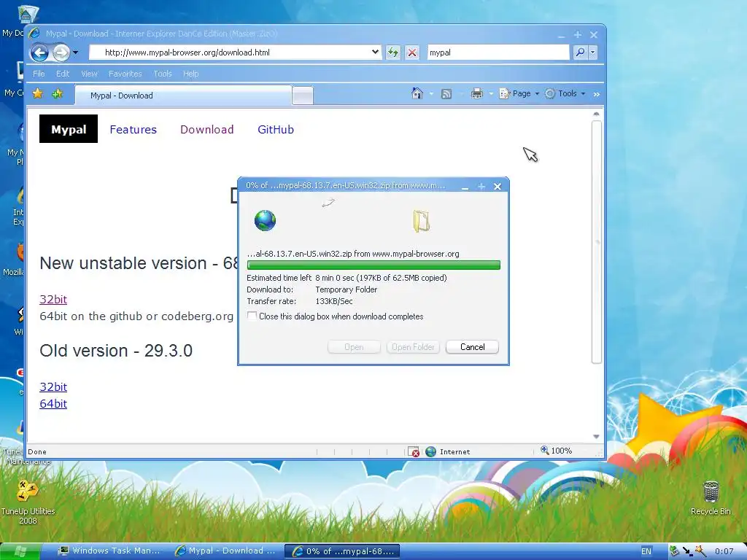747x560 pixels.
Task: Click the folder icon in download dialog
Action: [x=421, y=221]
